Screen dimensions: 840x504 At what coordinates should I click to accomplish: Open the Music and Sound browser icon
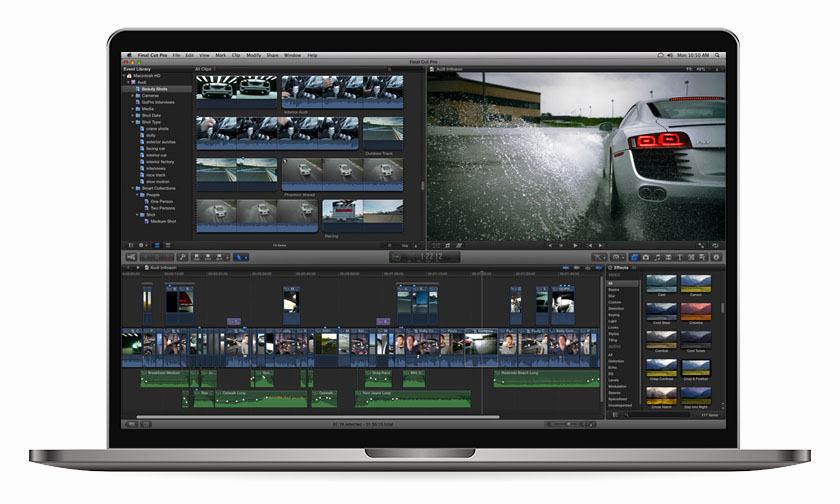pos(657,258)
